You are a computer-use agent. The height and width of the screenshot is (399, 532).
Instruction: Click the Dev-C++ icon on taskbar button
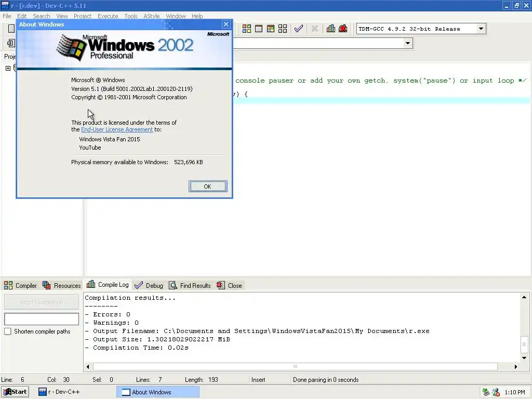pos(43,392)
